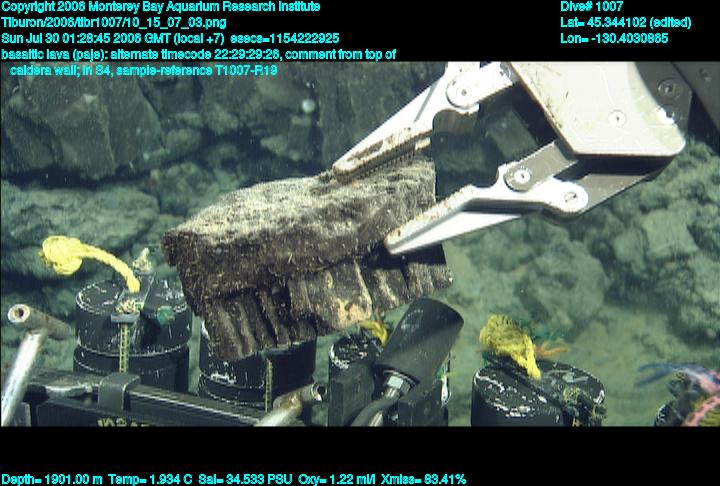
Task: Select the 'sample-reference T1007-R19' text
Action: click(197, 71)
